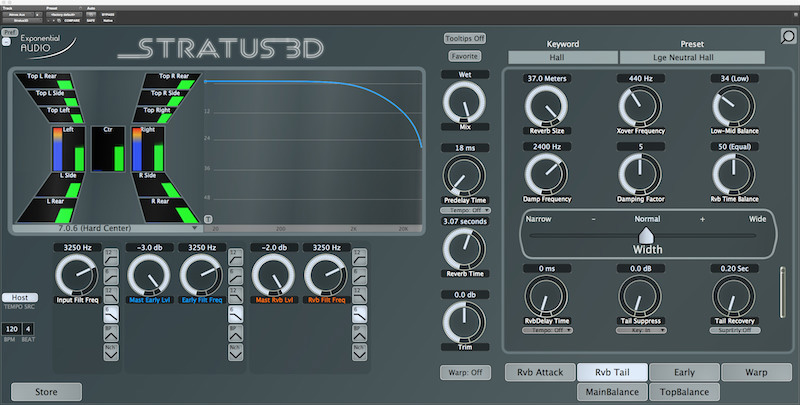The image size is (800, 405).
Task: Click the Native label in the header
Action: (x=108, y=20)
